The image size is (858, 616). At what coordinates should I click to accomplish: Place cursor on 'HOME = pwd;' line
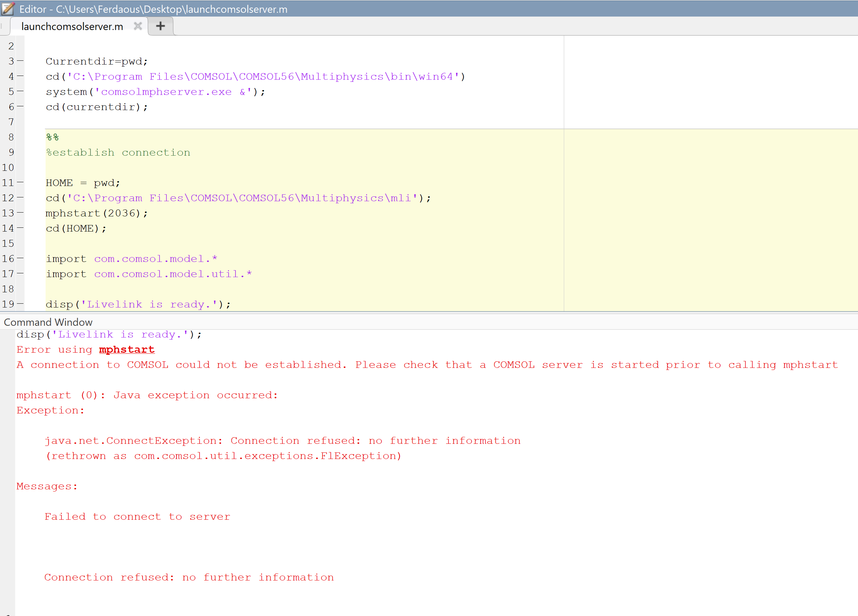(x=83, y=183)
